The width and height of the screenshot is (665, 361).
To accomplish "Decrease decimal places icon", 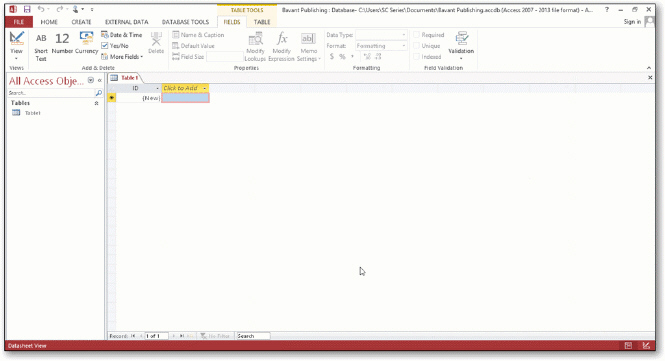I will tap(378, 56).
